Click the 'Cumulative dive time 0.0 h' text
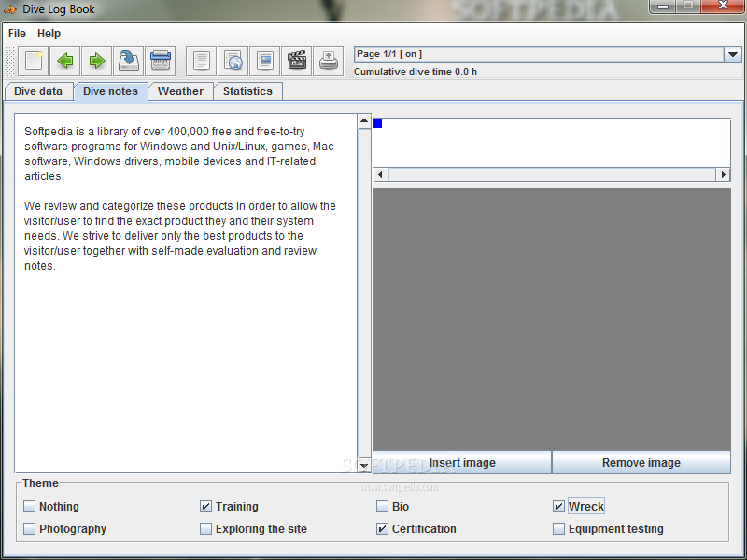 [416, 72]
